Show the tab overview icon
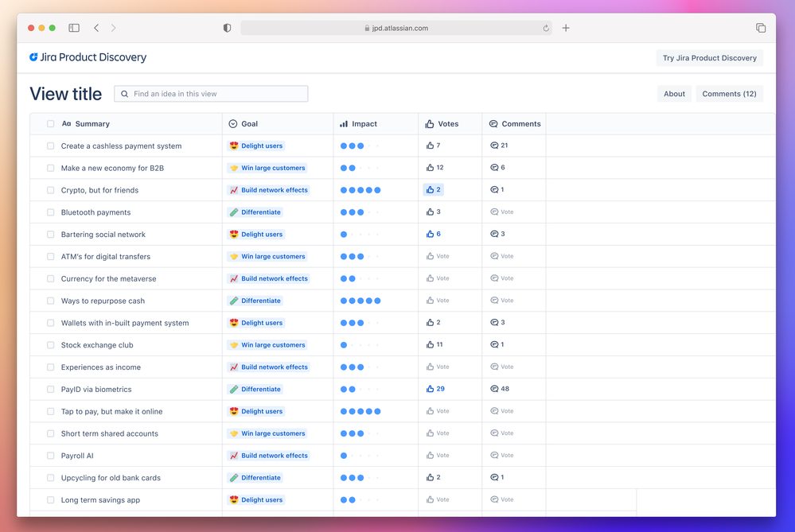 pos(761,28)
